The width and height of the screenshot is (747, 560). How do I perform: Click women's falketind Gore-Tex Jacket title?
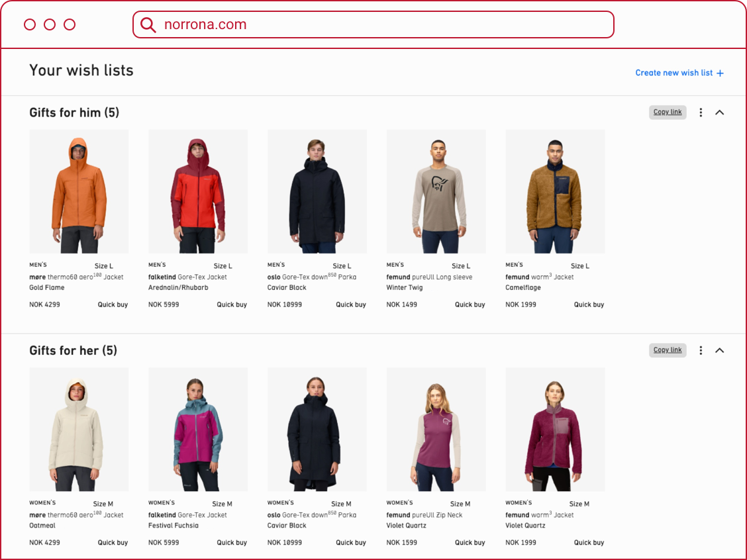187,515
